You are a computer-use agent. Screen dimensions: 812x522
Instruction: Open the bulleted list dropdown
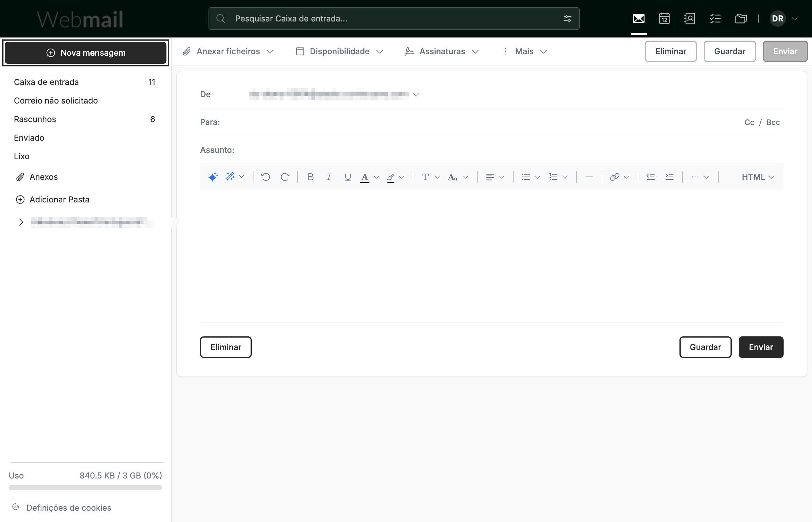(x=531, y=177)
